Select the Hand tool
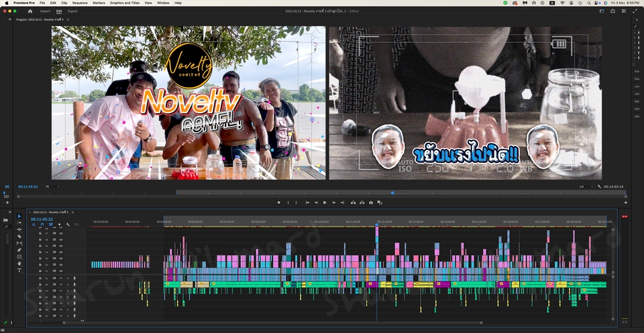This screenshot has width=644, height=333. point(19,263)
